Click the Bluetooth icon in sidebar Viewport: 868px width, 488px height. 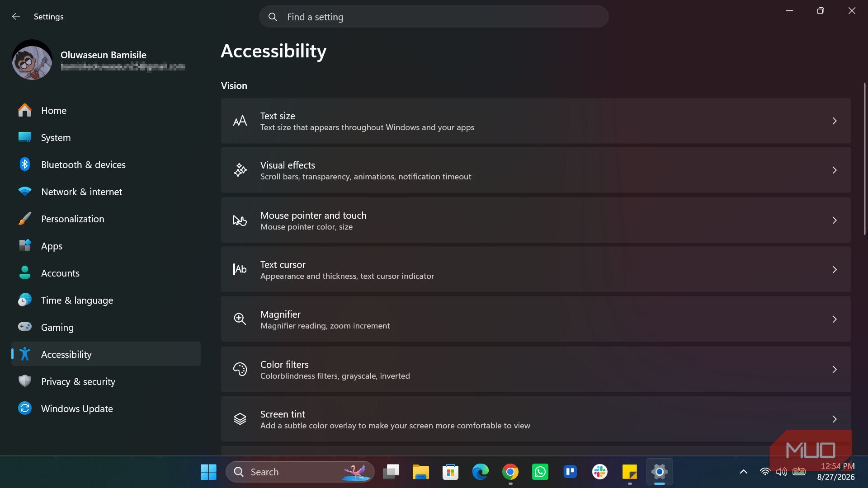25,164
